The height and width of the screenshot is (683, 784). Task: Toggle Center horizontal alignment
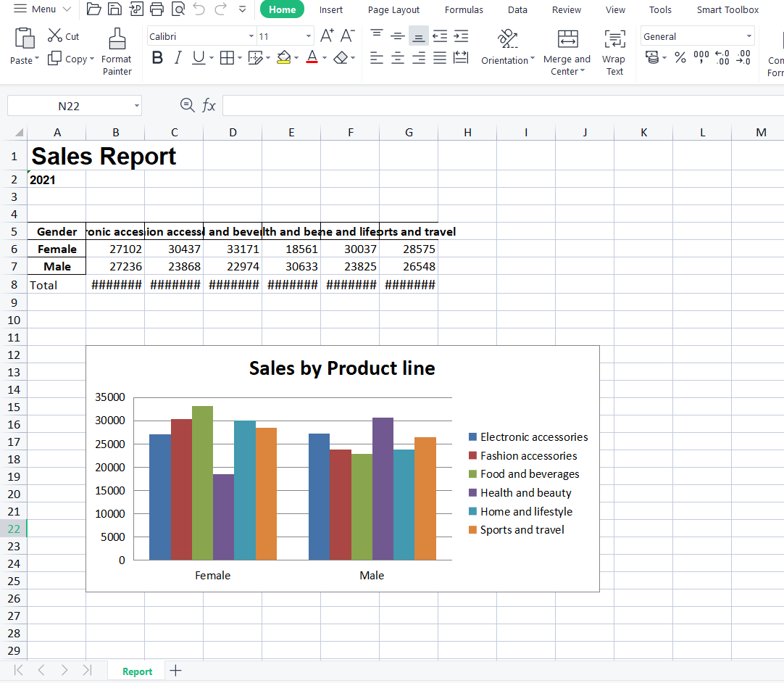point(398,58)
